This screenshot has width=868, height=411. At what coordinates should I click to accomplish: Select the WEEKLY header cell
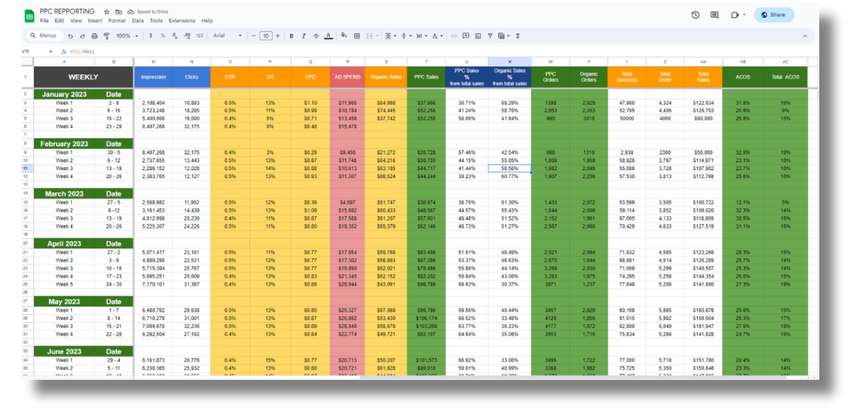[83, 77]
